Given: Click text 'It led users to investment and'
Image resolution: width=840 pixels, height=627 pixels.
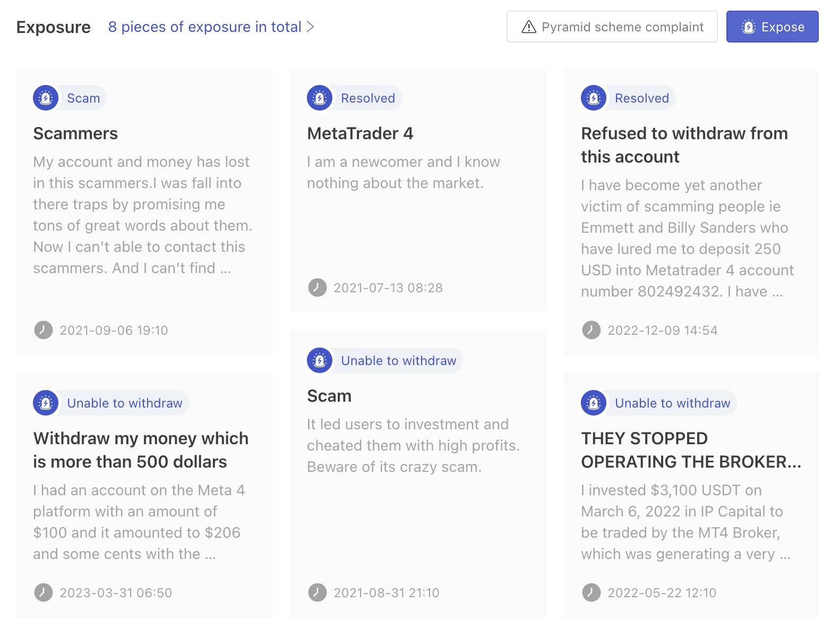Looking at the screenshot, I should 408,424.
